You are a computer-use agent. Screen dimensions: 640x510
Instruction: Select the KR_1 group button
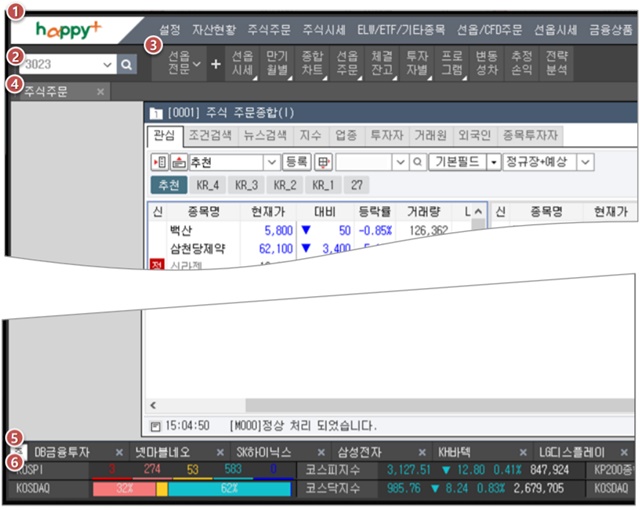pos(323,185)
